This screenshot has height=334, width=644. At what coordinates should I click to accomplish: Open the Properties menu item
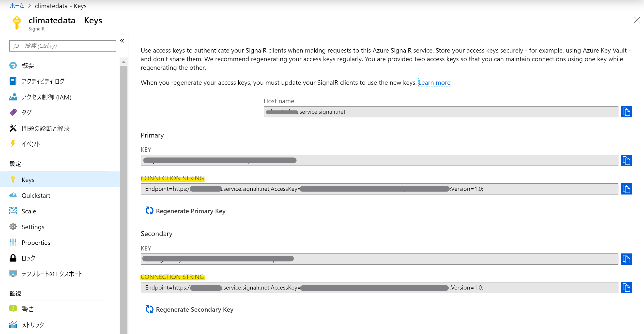pyautogui.click(x=36, y=242)
